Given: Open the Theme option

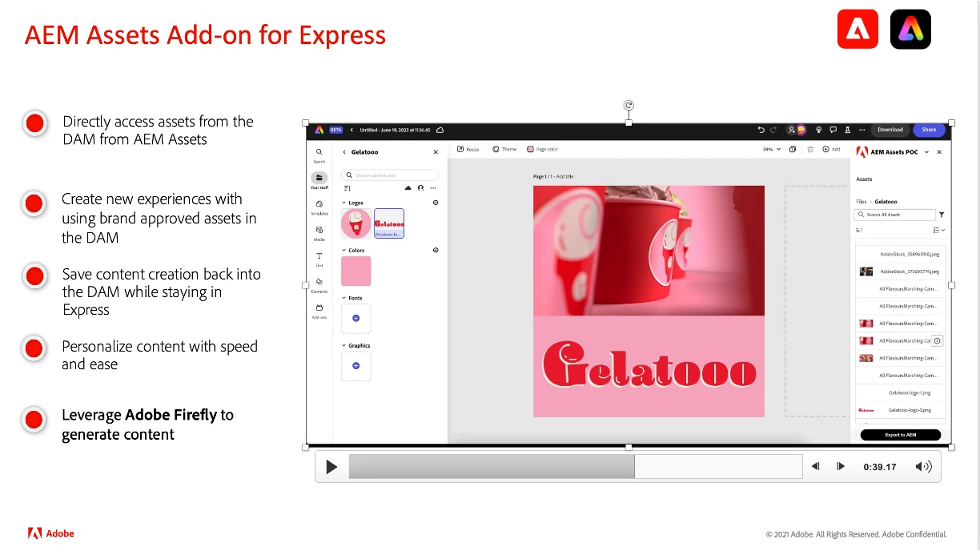Looking at the screenshot, I should coord(504,149).
